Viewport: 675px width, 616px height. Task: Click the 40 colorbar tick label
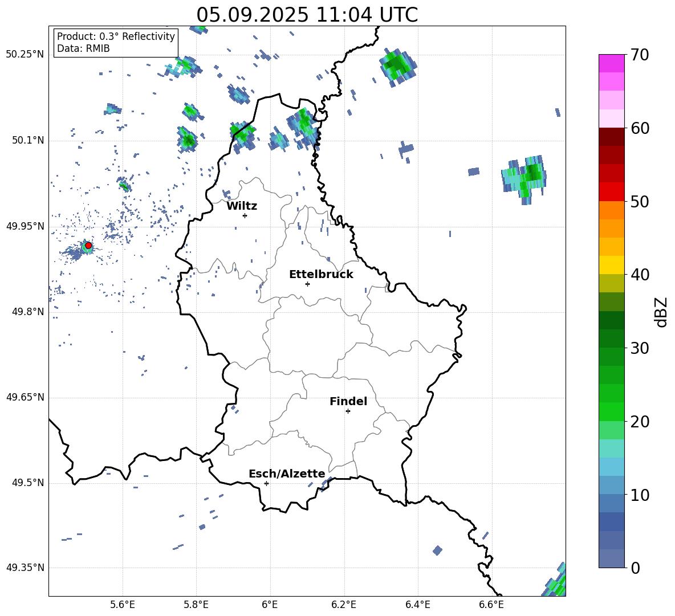click(x=640, y=275)
